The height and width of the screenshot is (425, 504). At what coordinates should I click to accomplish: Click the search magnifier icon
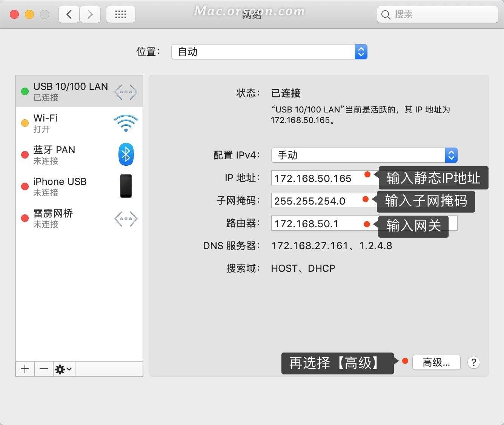pyautogui.click(x=386, y=14)
